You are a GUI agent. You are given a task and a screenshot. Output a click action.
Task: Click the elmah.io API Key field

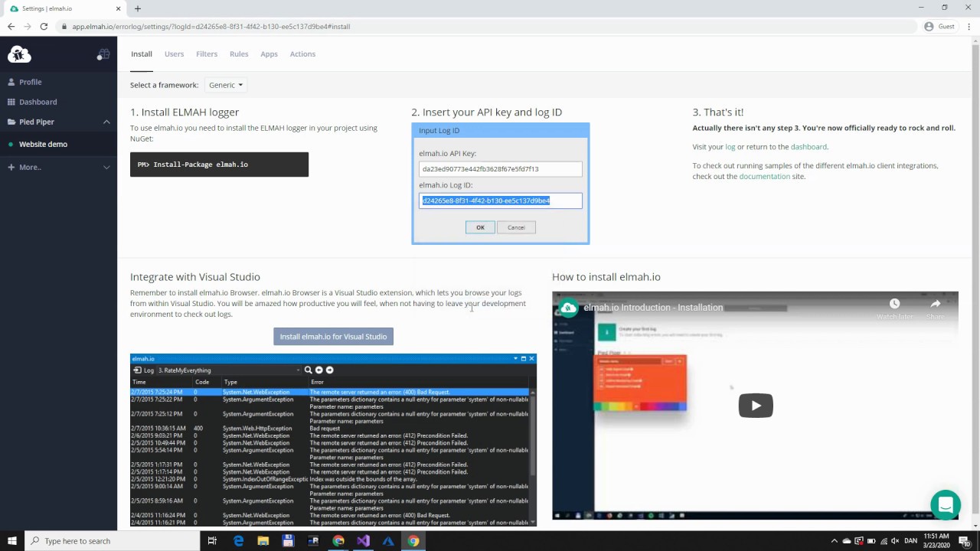pos(500,169)
